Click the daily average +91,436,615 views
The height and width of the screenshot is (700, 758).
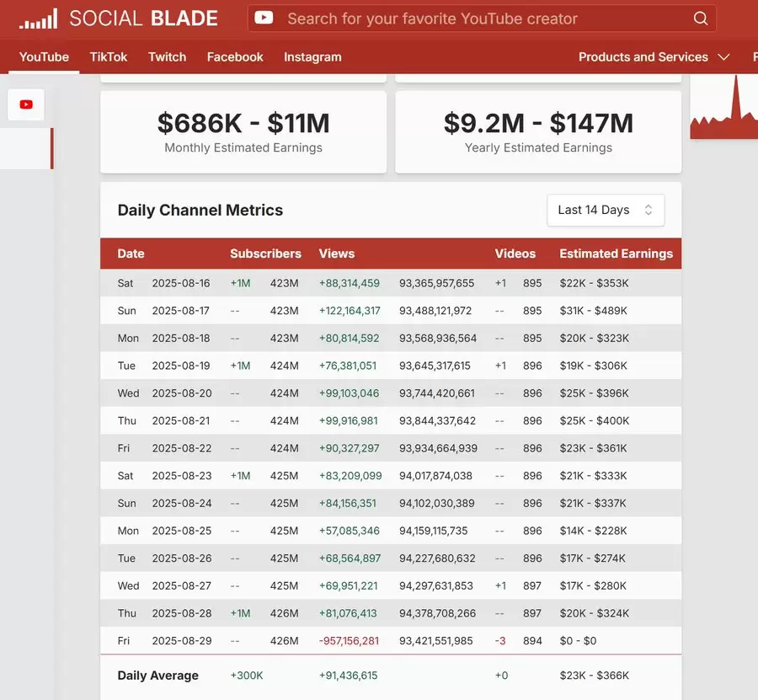(348, 676)
